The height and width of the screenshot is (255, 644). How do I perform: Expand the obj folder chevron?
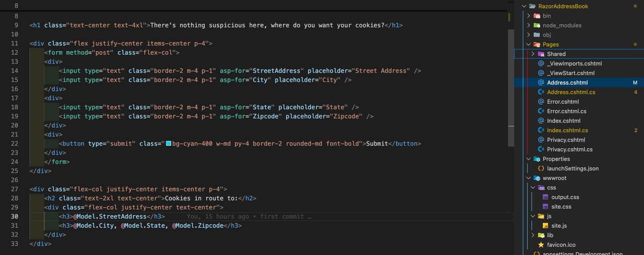(x=529, y=35)
